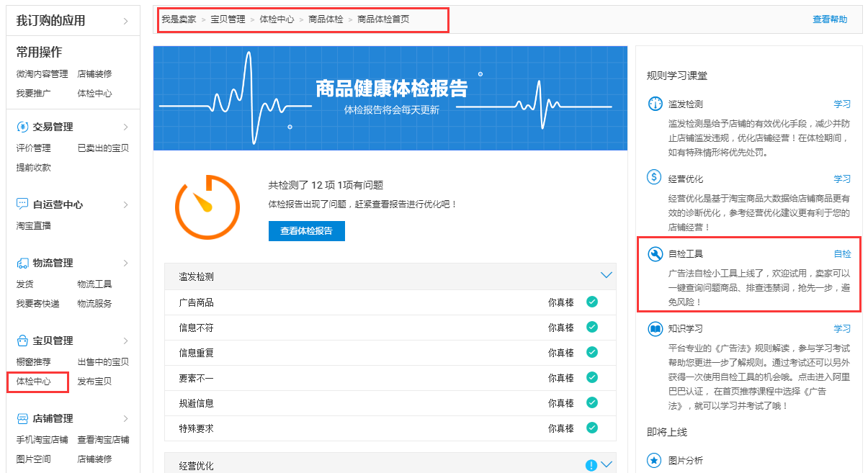Viewport: 868px width, 473px height.
Task: Click 商品体检首页 in breadcrumb
Action: coord(383,19)
